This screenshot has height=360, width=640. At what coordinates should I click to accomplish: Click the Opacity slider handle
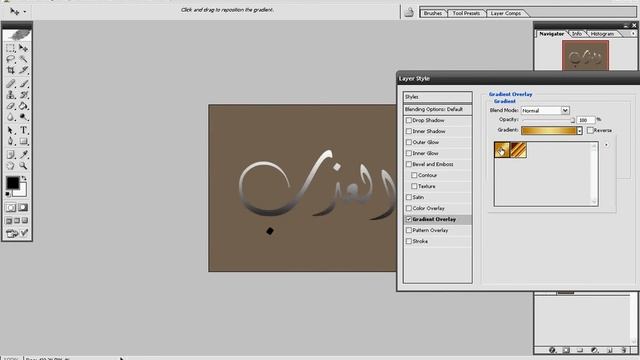(x=573, y=120)
